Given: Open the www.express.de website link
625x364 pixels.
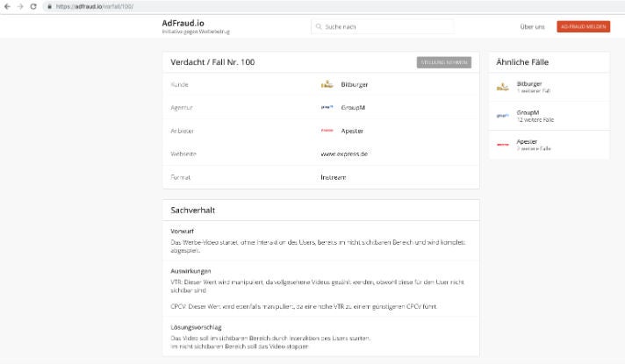Looking at the screenshot, I should coord(343,153).
